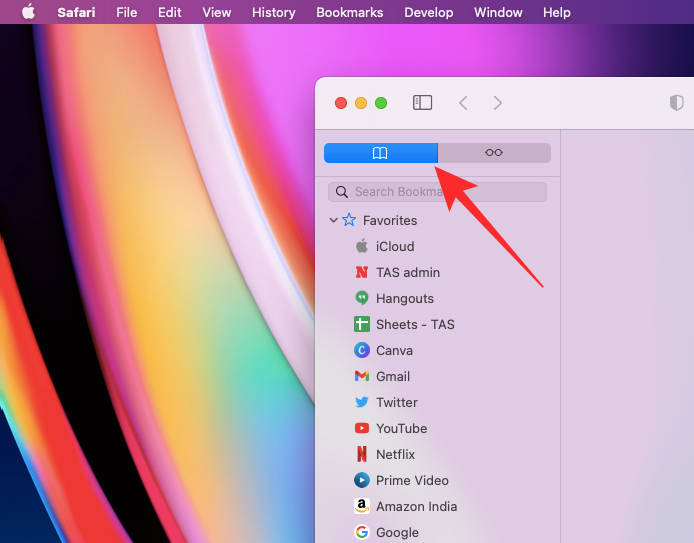Open the Bookmarks menu in menu bar
Image resolution: width=694 pixels, height=543 pixels.
pos(349,12)
